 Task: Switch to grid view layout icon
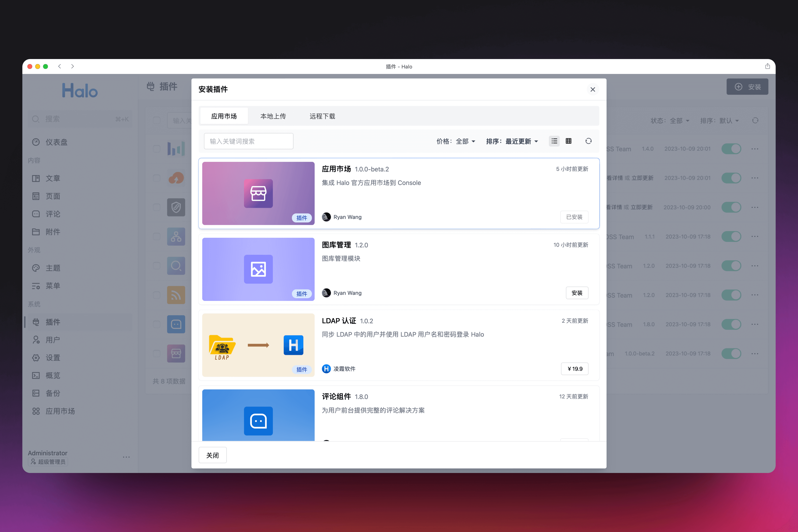[569, 141]
